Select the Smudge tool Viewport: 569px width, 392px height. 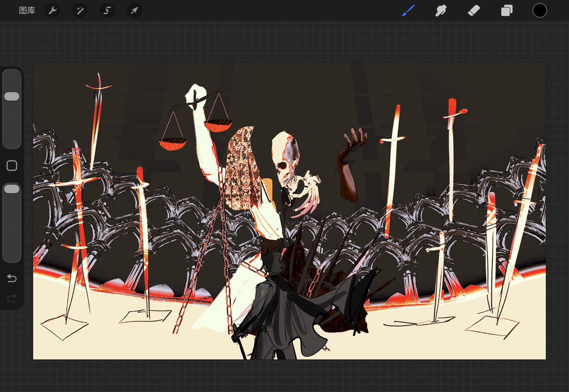(x=441, y=10)
